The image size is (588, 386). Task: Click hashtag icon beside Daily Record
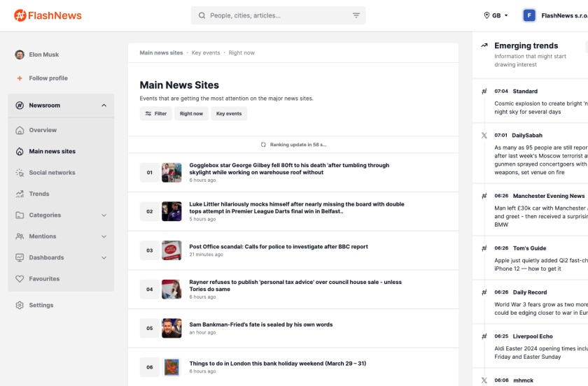[484, 292]
